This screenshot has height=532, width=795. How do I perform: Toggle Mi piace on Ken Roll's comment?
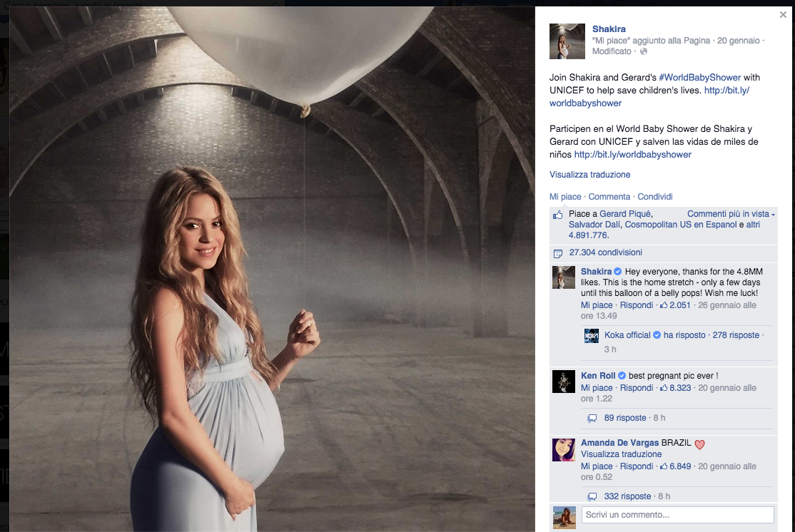(x=597, y=388)
